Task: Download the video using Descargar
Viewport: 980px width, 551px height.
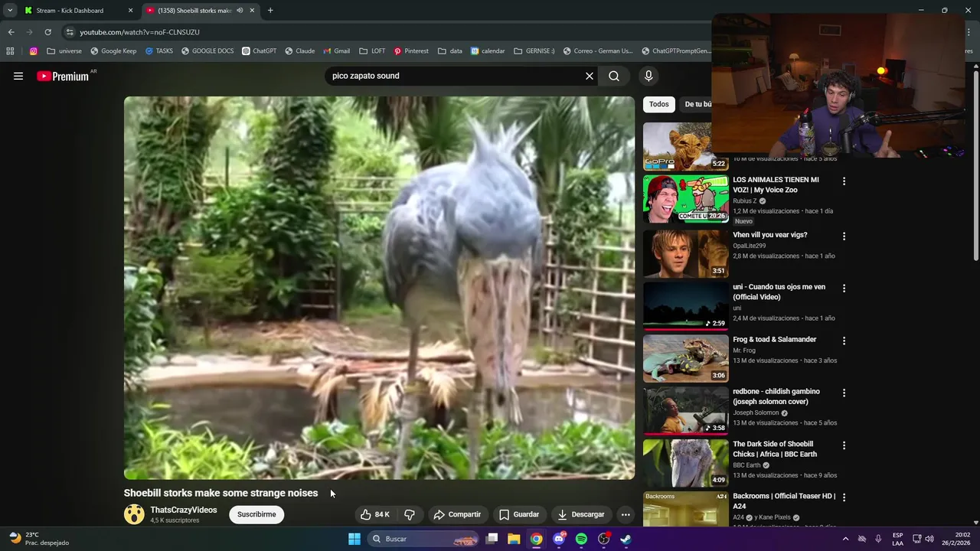Action: pos(581,514)
